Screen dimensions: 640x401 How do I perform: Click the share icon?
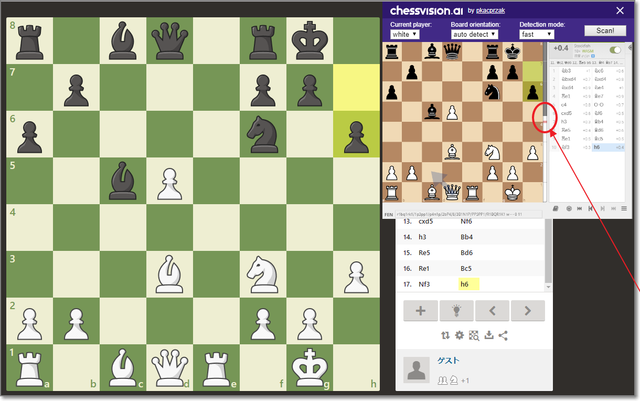click(502, 335)
